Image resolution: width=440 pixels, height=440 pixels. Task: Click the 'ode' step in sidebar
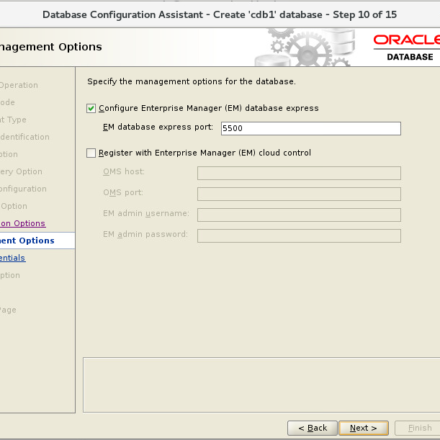[x=7, y=102]
